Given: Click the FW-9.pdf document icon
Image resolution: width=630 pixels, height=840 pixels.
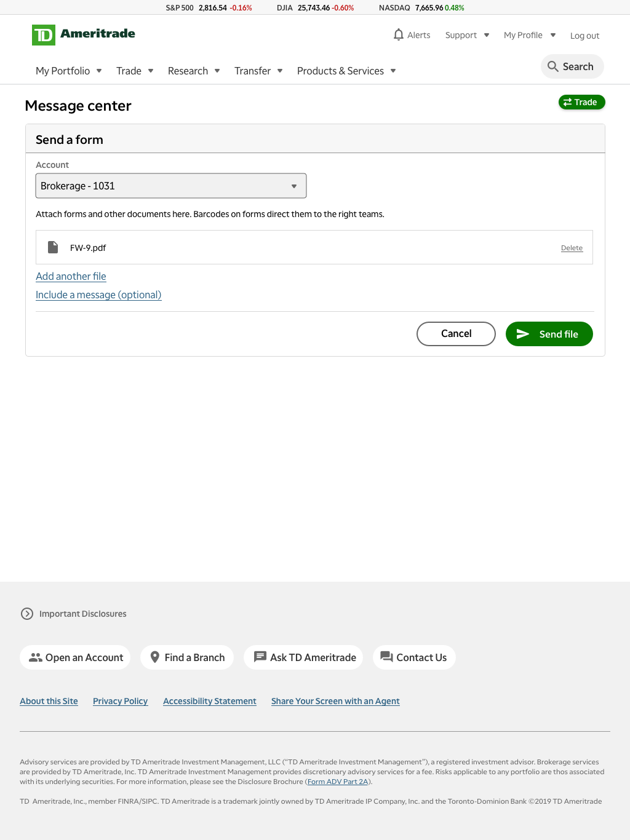Looking at the screenshot, I should (53, 247).
